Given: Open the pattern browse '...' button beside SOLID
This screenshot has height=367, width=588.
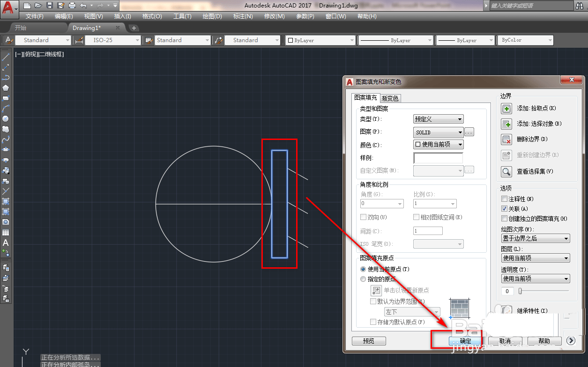Looking at the screenshot, I should coord(469,132).
